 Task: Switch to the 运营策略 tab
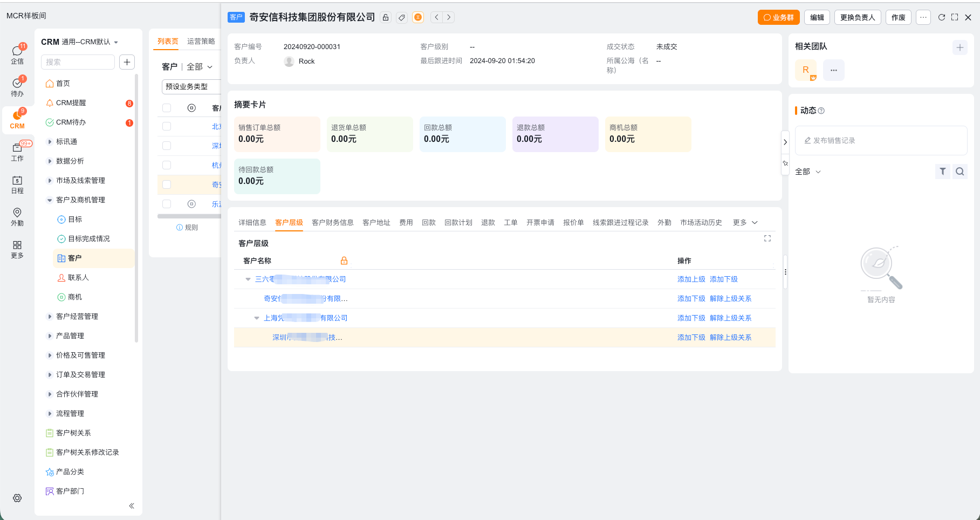coord(201,42)
